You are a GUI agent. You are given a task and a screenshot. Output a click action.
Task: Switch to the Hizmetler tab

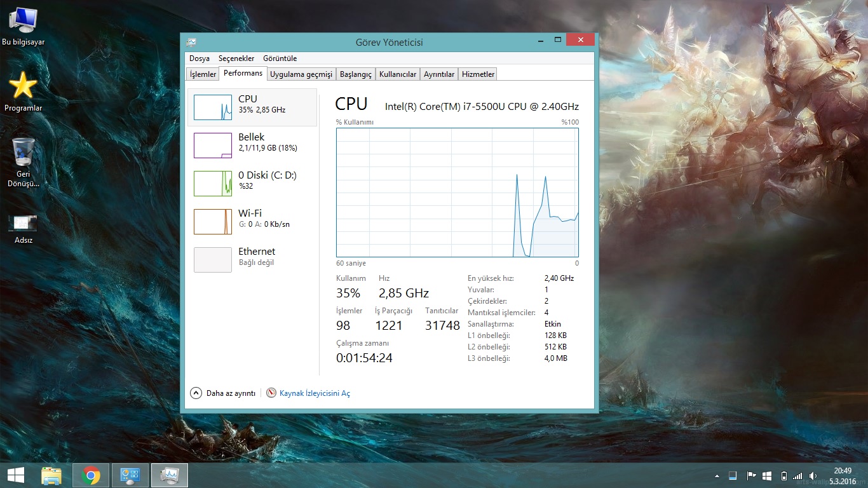[478, 74]
